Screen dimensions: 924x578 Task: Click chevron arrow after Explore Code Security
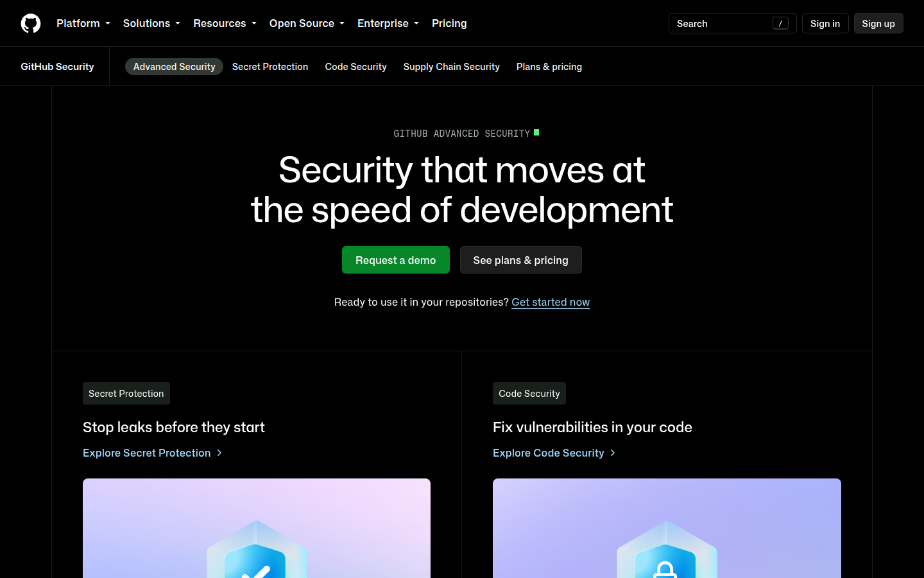click(613, 453)
